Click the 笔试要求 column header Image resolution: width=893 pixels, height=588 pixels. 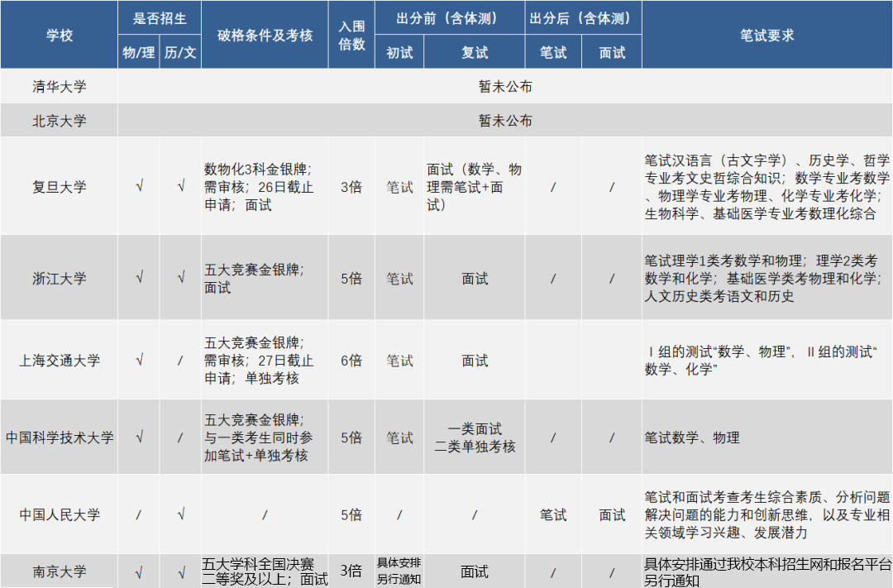767,35
